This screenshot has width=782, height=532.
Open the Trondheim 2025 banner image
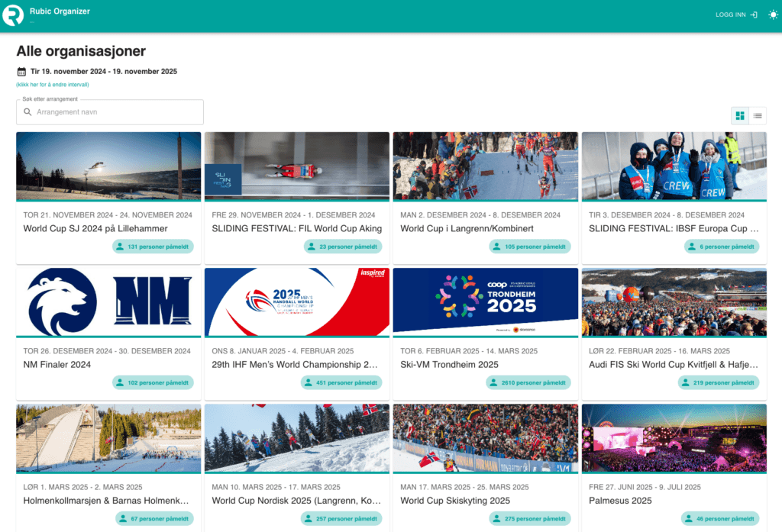tap(486, 302)
